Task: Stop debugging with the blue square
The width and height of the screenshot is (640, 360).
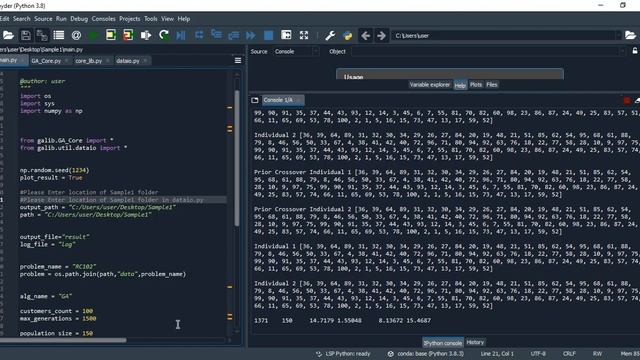Action: coord(269,36)
